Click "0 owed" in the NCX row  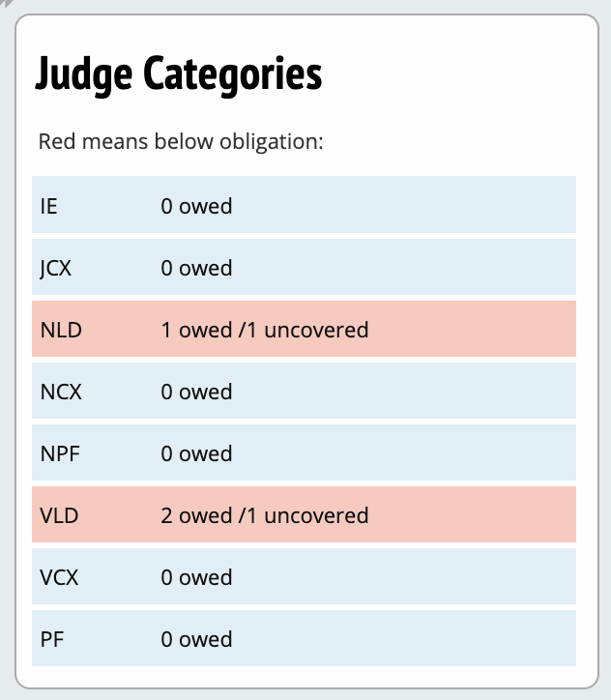click(196, 392)
